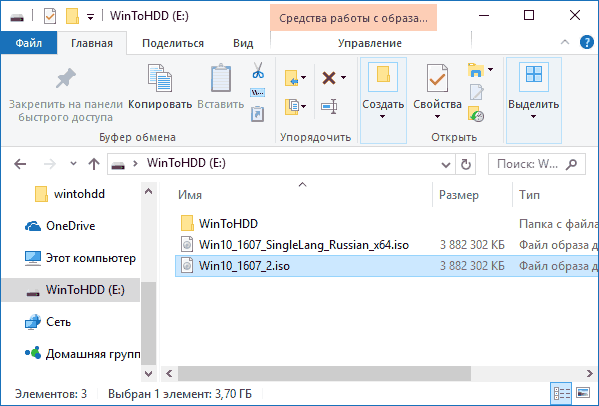
Task: Click the History clock icon in ribbon
Action: (x=476, y=114)
